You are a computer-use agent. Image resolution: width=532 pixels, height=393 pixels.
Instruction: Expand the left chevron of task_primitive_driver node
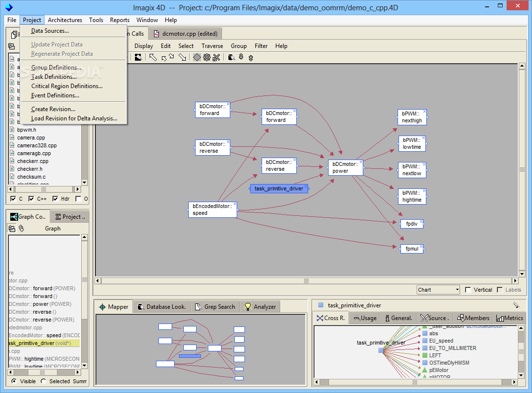[x=250, y=189]
